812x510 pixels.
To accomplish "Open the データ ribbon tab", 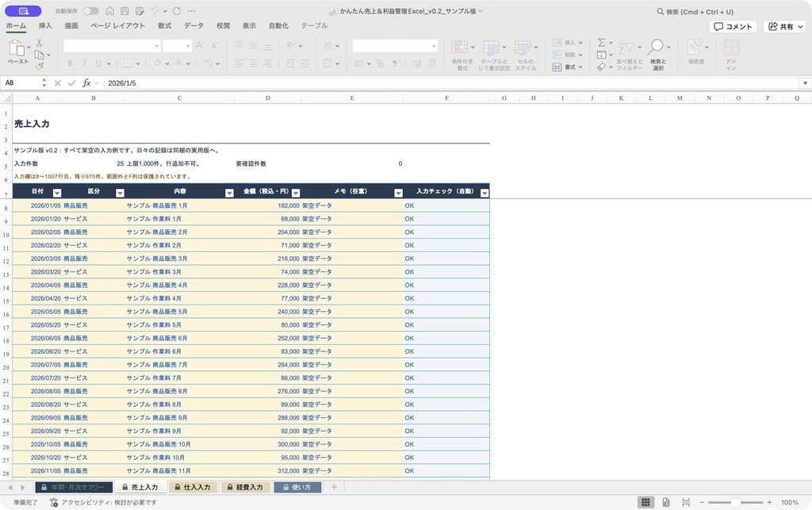I will pyautogui.click(x=193, y=25).
